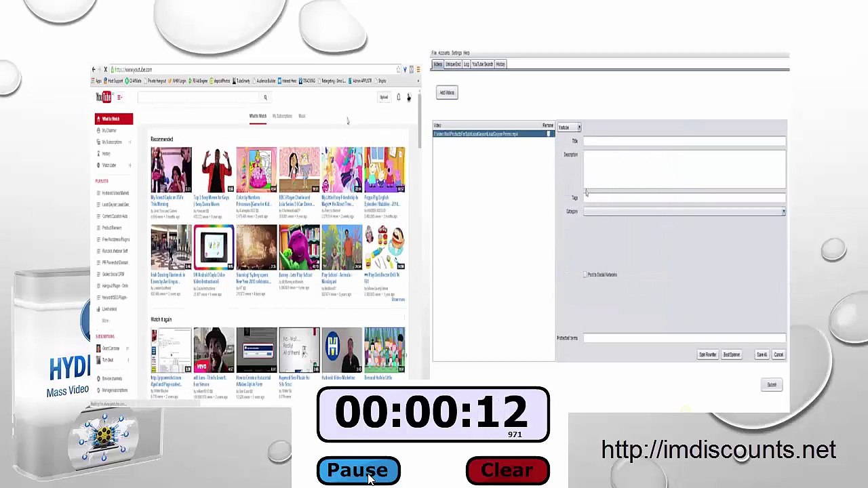Click Color by Numbers Princesses title
Screen dimensions: 868x488
pos(254,201)
